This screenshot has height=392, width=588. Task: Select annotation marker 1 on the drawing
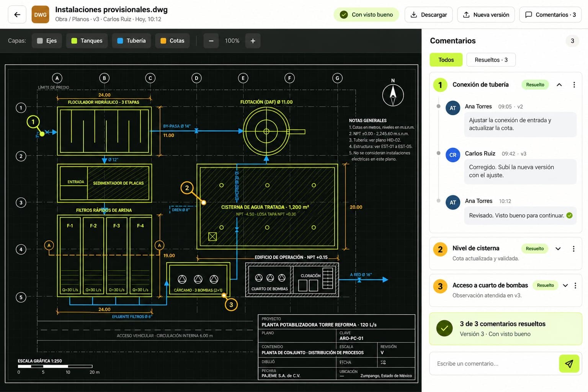(x=33, y=122)
